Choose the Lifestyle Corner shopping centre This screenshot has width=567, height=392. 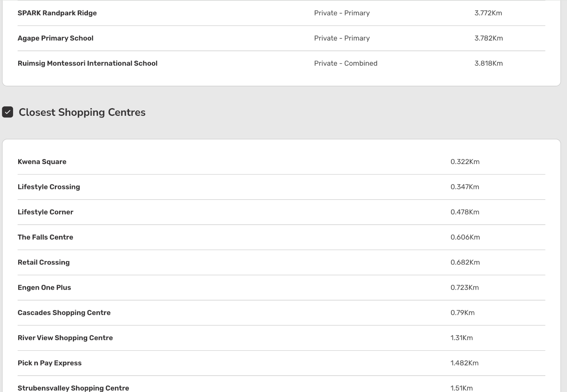pos(45,212)
